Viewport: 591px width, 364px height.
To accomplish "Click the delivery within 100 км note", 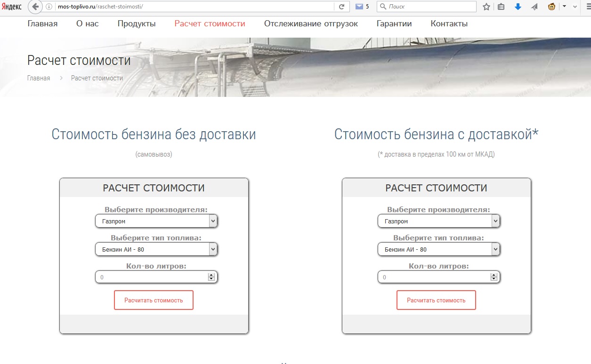I will tap(436, 154).
